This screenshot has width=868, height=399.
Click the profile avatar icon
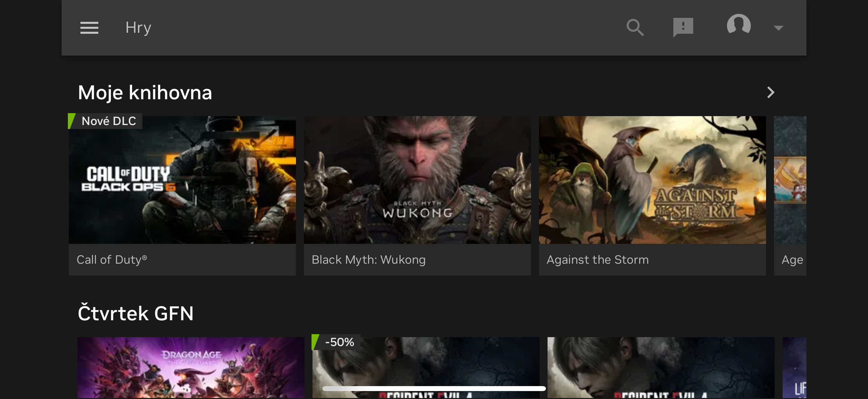point(740,25)
